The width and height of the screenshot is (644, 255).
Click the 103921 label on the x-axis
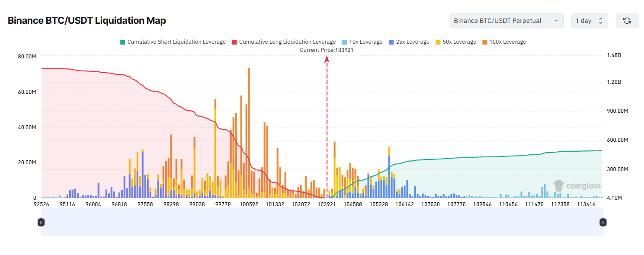[x=327, y=204]
